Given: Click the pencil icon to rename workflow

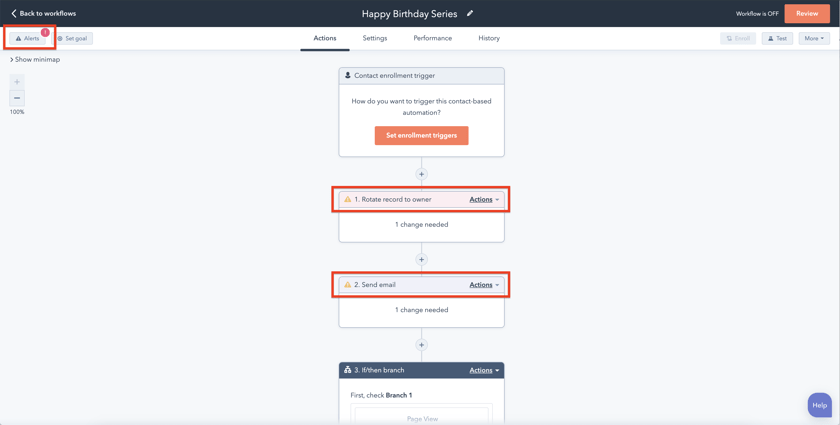Looking at the screenshot, I should [470, 14].
